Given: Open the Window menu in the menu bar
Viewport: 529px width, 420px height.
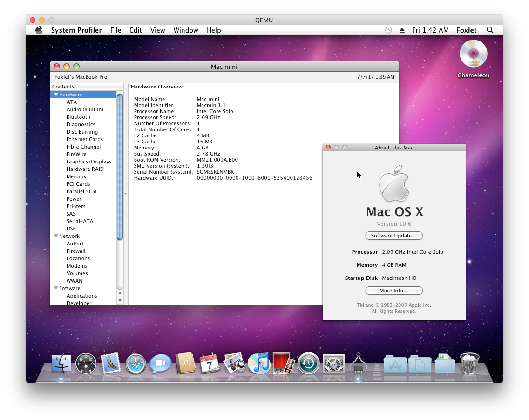Looking at the screenshot, I should click(x=186, y=30).
